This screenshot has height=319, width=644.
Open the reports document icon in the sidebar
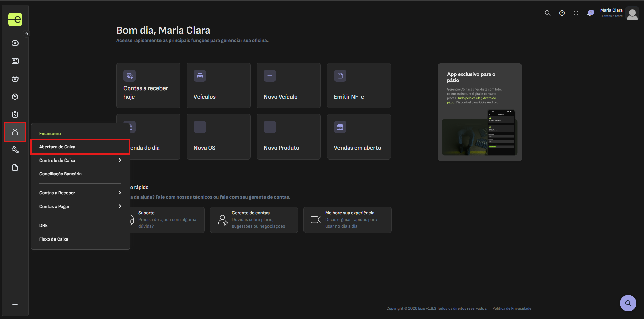15,168
